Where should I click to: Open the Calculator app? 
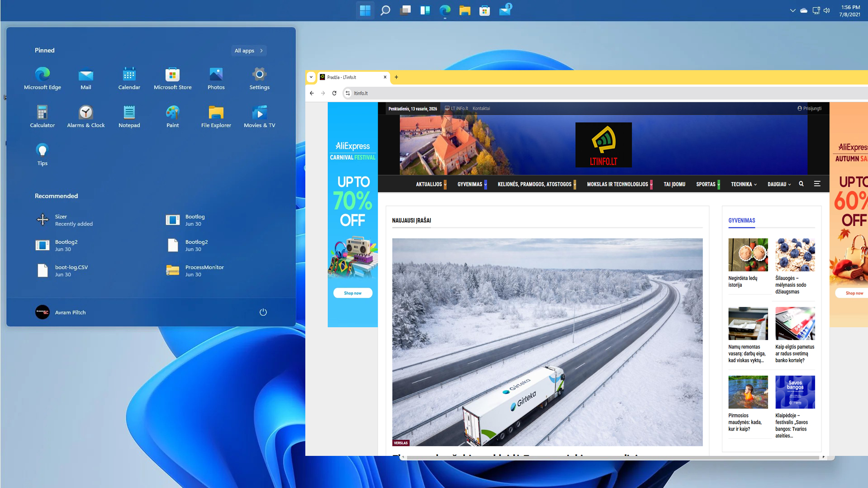[x=42, y=116]
